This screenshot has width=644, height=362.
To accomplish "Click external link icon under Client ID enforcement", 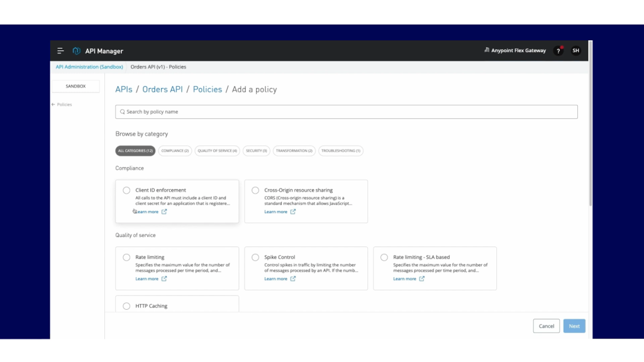I will [164, 212].
